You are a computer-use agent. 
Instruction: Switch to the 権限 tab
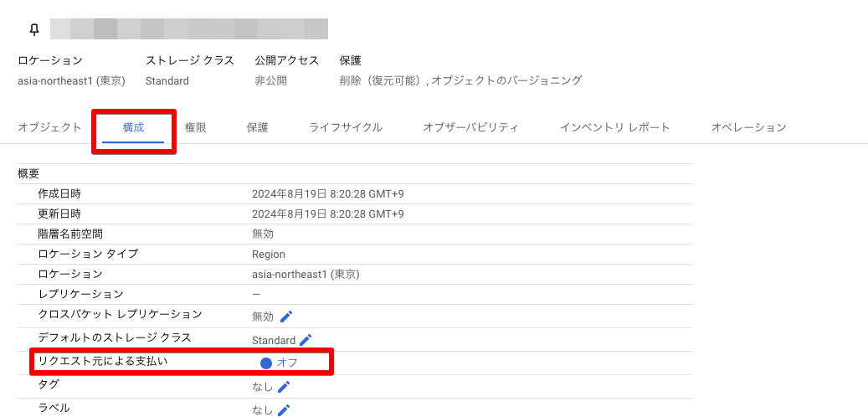pos(195,127)
